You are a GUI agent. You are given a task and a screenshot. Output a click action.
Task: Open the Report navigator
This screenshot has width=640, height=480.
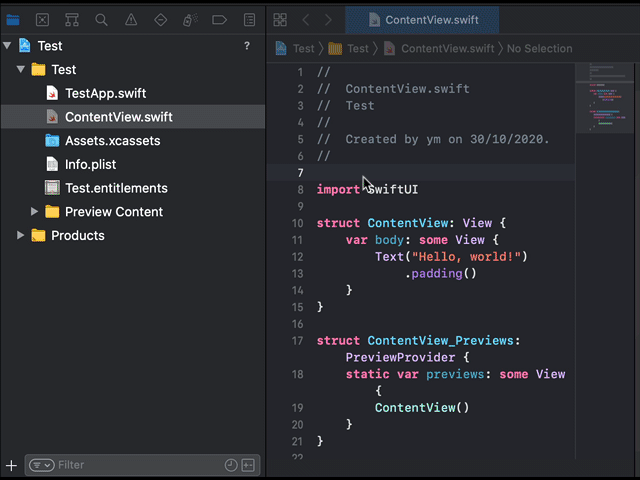point(249,20)
